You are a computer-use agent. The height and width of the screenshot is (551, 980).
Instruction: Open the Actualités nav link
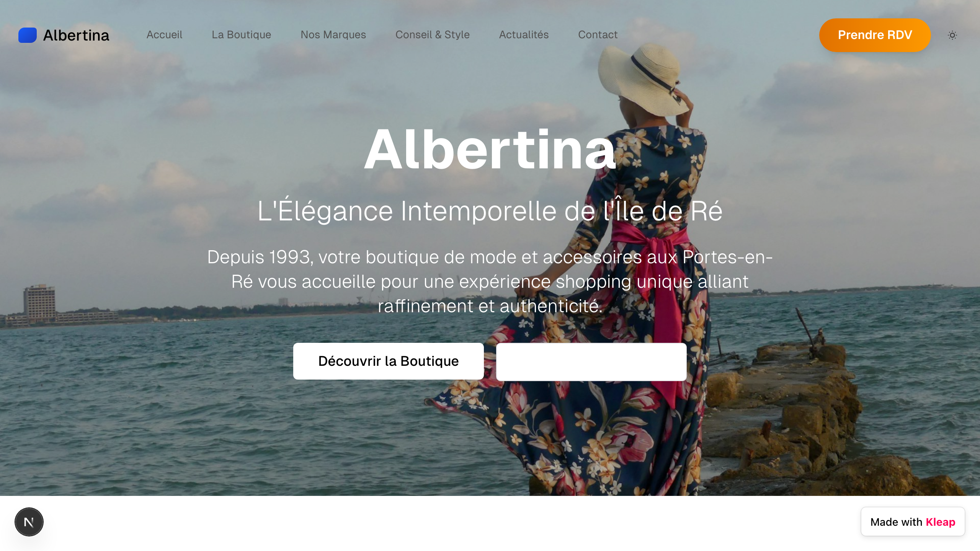coord(524,35)
